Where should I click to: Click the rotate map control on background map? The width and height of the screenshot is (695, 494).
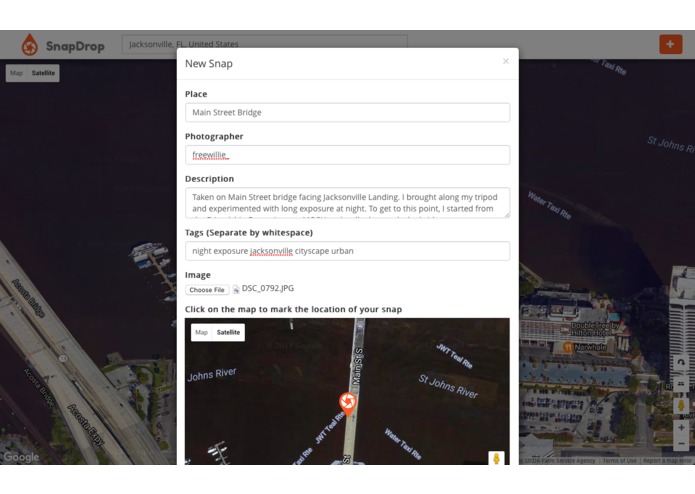681,362
